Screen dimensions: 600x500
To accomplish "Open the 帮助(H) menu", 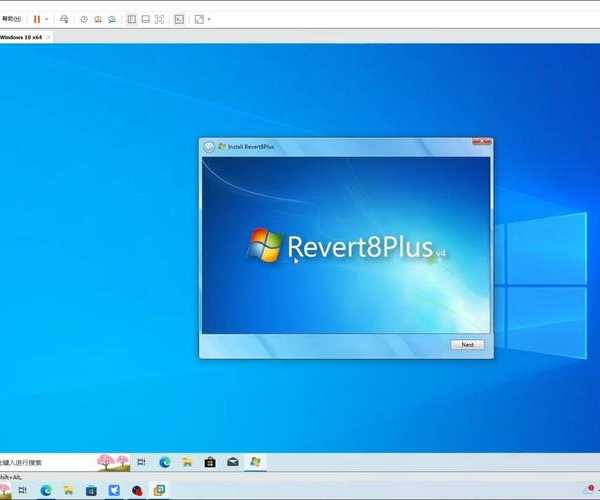I will click(11, 19).
